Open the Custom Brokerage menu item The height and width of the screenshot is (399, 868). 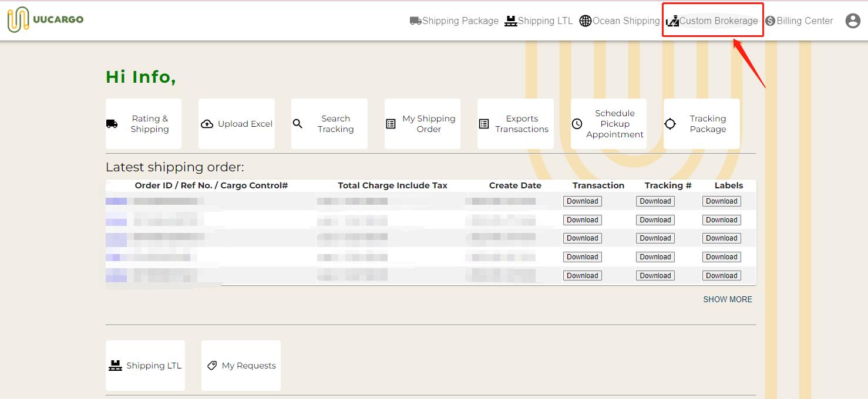(x=712, y=21)
